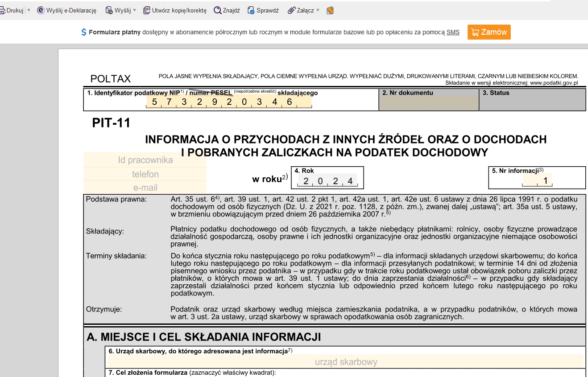
Task: Open the Wyślij dropdown arrow
Action: [135, 10]
